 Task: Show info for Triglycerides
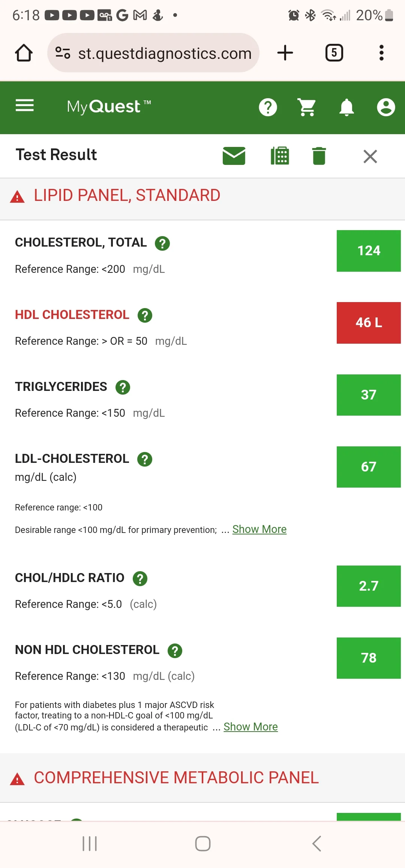click(x=123, y=387)
